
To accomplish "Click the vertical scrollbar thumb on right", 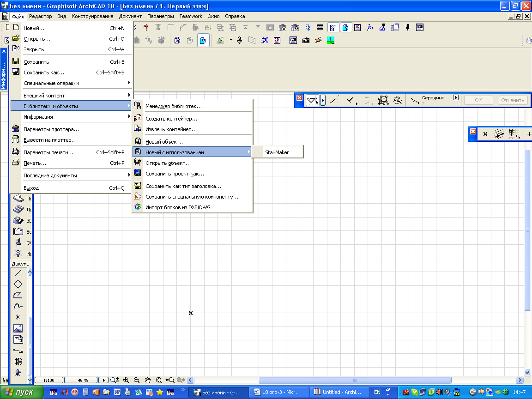I will click(x=527, y=231).
